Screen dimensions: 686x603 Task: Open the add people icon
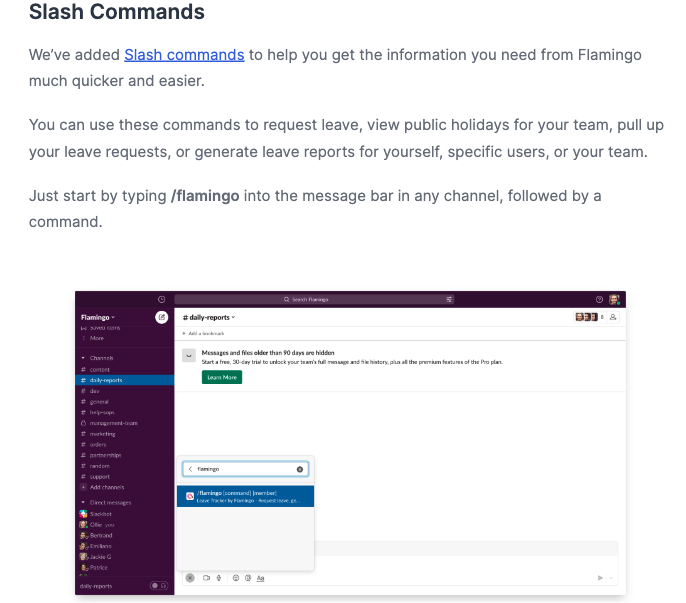click(613, 317)
